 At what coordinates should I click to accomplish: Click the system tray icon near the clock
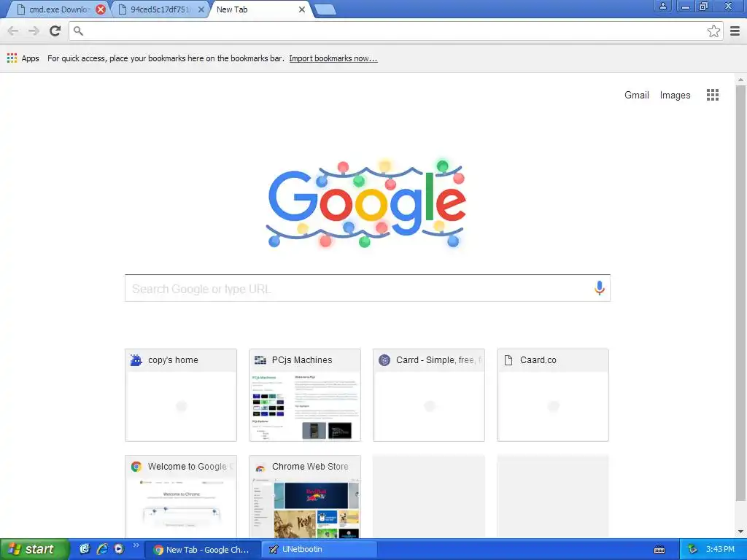(693, 550)
